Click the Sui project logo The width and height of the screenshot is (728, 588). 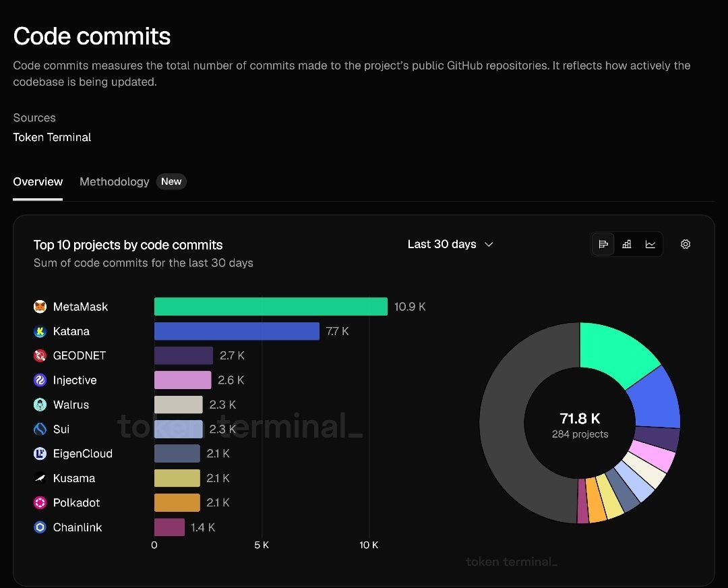pos(40,429)
